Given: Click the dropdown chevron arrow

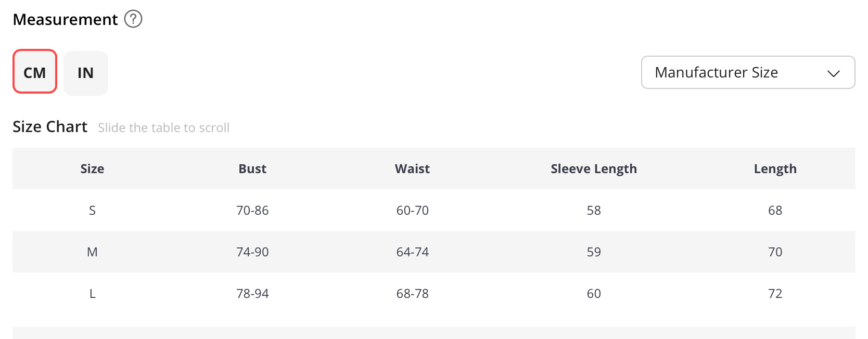Looking at the screenshot, I should (x=833, y=73).
